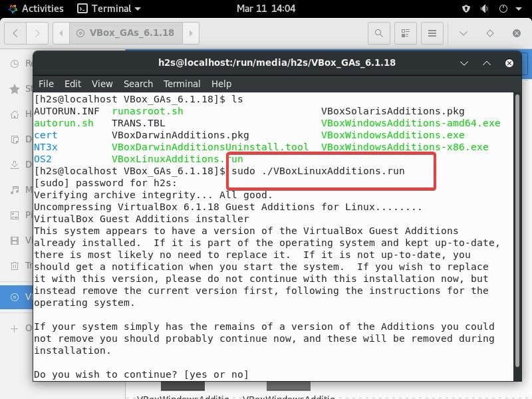Screen dimensions: 532x399
Task: Click VBoxSolarisAdditions.pkg text
Action: click(x=393, y=111)
